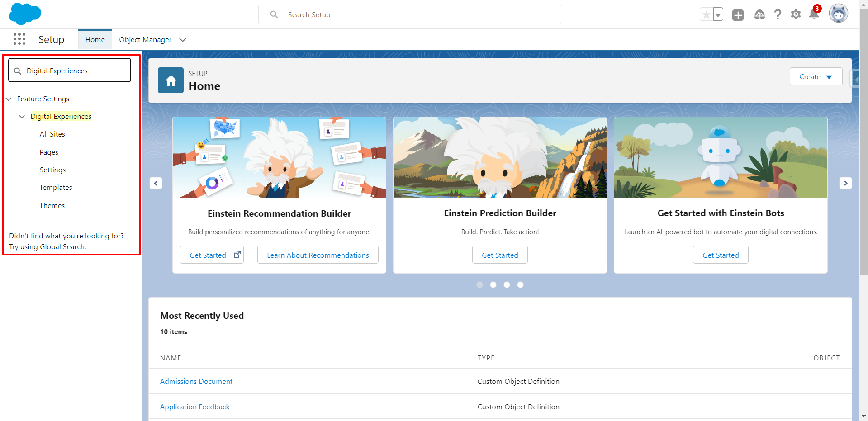Viewport: 868px width, 421px height.
Task: Click the Trailhead guidance icon
Action: [759, 14]
